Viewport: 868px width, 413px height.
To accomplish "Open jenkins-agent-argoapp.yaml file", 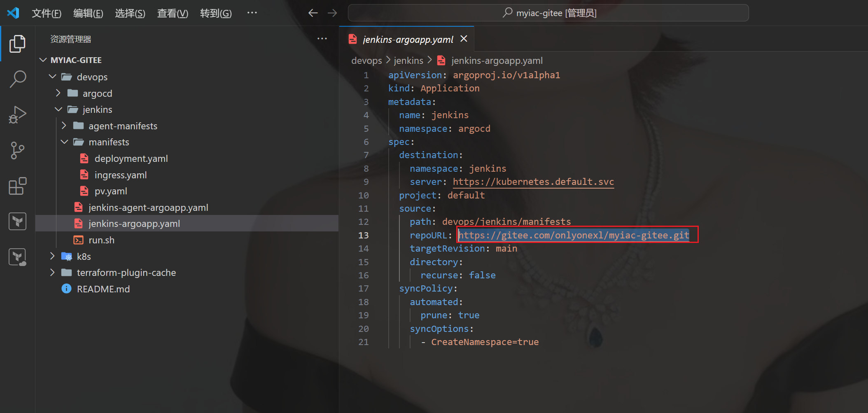I will pyautogui.click(x=148, y=208).
